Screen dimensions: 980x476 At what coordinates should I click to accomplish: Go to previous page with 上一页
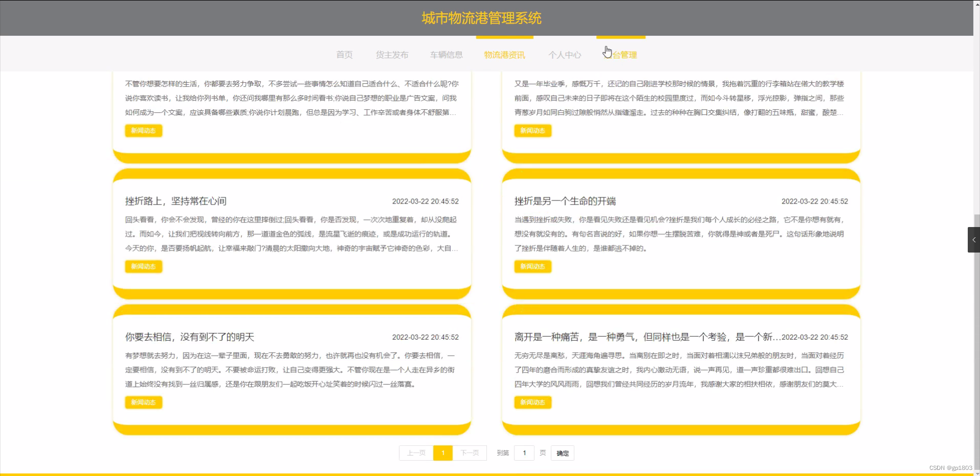(416, 453)
